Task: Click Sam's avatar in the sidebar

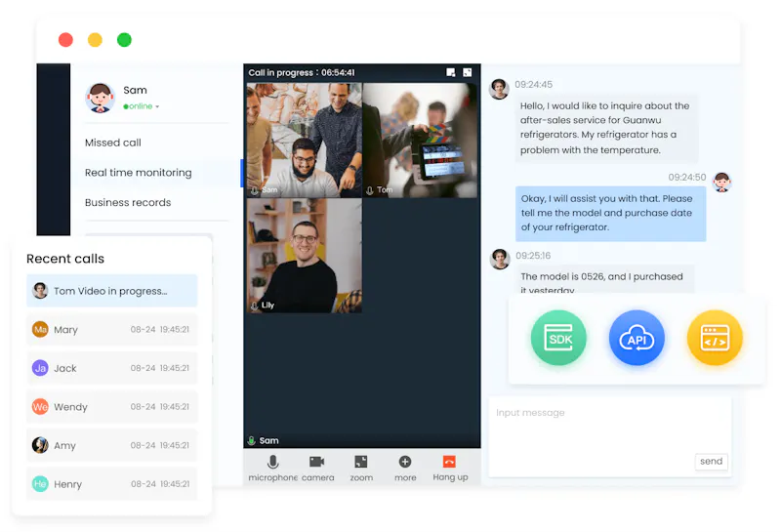Action: pos(101,98)
